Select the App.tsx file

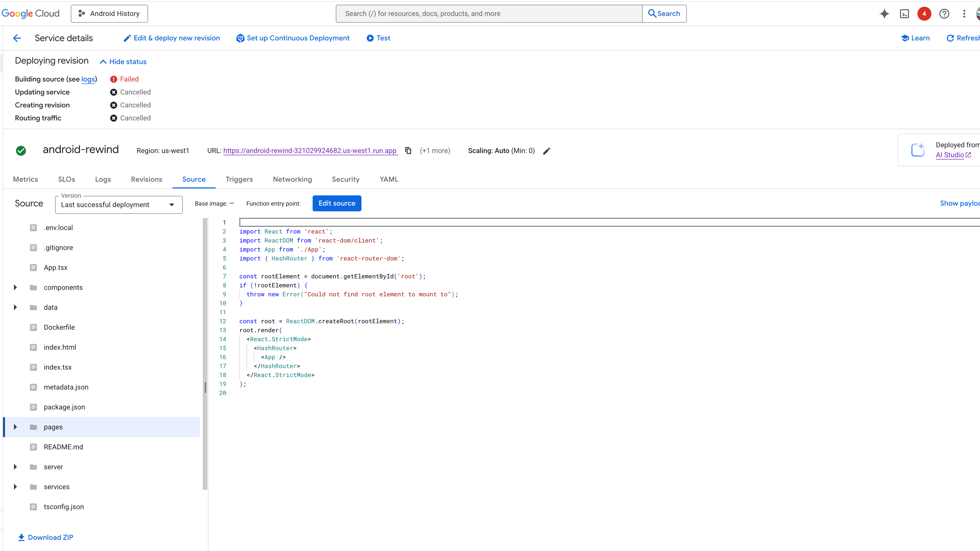pos(56,268)
